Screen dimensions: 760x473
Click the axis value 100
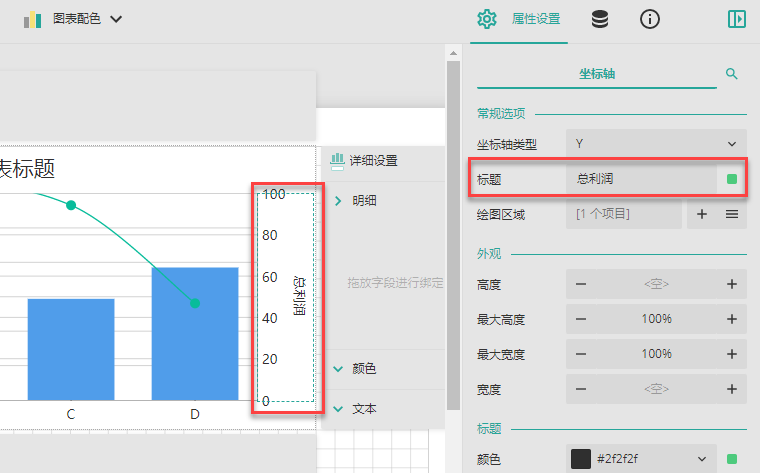click(274, 194)
